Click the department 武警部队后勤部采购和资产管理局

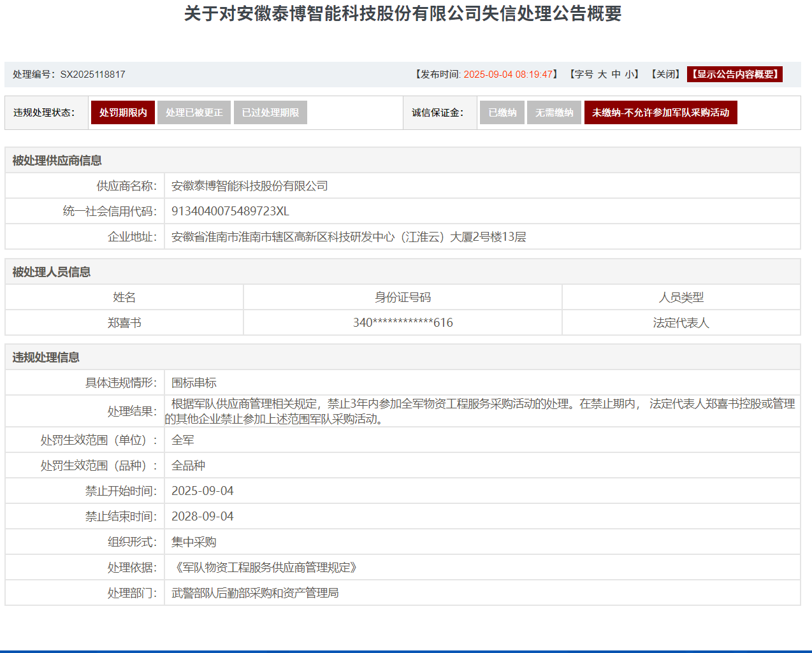[x=255, y=593]
